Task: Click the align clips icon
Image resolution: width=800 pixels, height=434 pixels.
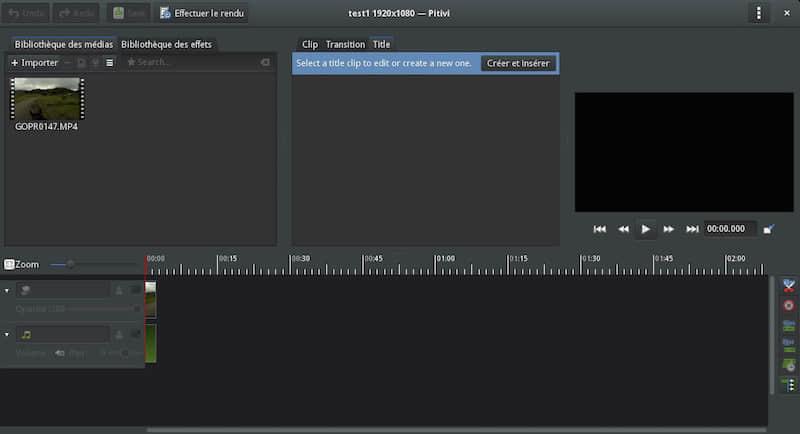Action: point(788,364)
